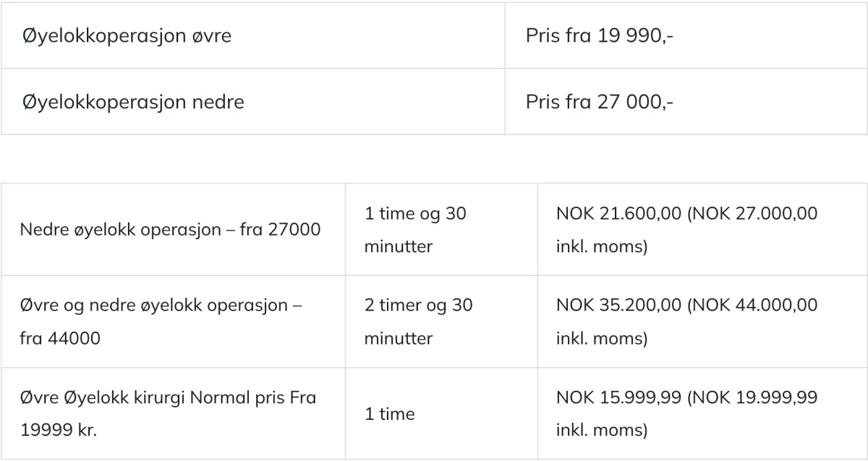The image size is (868, 461).
Task: Click 'inkl. moms)' under NOK 44.000,00
Action: pos(602,338)
